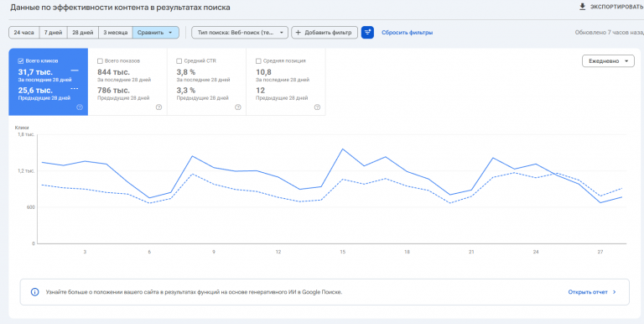
Task: Click the Открыть отчет link
Action: click(x=588, y=292)
